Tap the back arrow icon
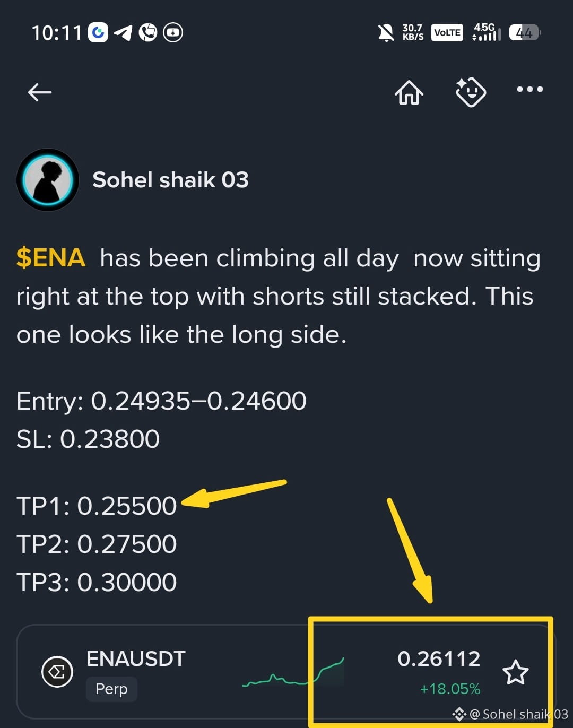The width and height of the screenshot is (573, 728). click(40, 92)
